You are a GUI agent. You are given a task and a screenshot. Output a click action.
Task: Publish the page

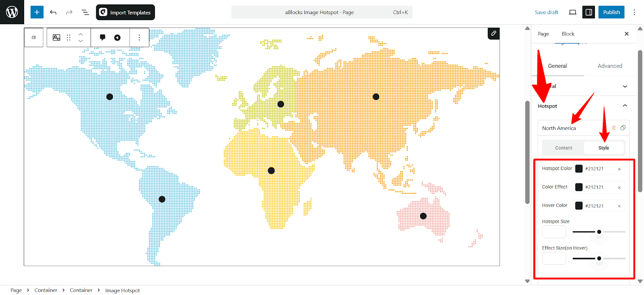[611, 12]
